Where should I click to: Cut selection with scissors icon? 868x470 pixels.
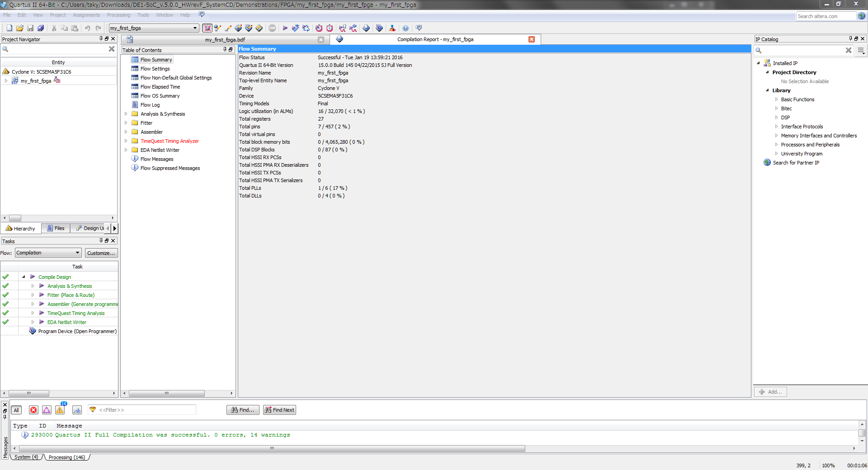(54, 28)
